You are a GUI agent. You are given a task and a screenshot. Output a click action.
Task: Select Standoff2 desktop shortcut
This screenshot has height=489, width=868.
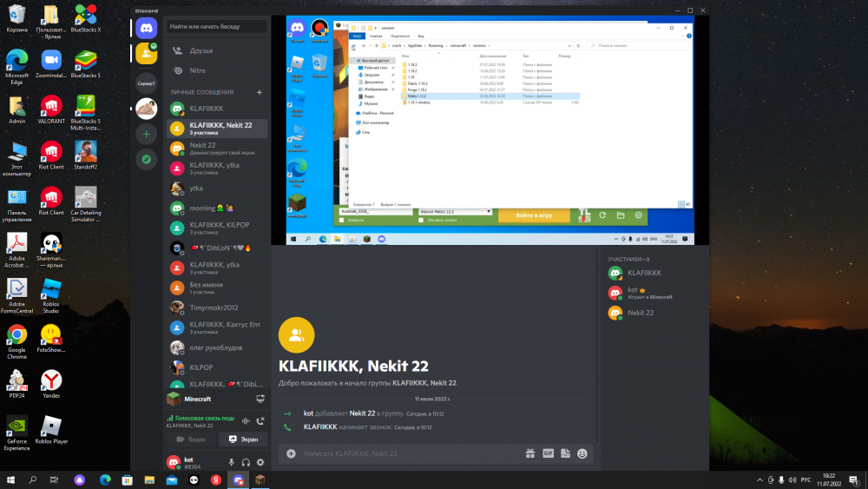pyautogui.click(x=86, y=155)
